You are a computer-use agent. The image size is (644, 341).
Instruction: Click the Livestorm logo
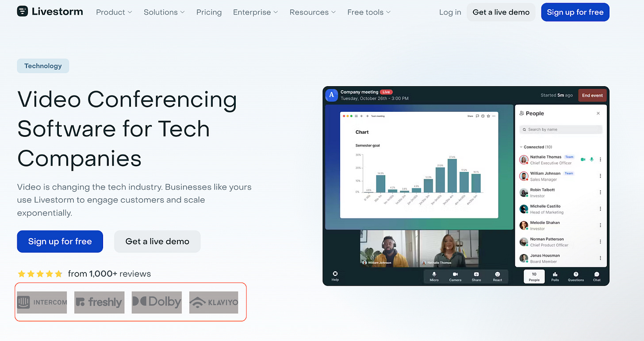coord(50,12)
